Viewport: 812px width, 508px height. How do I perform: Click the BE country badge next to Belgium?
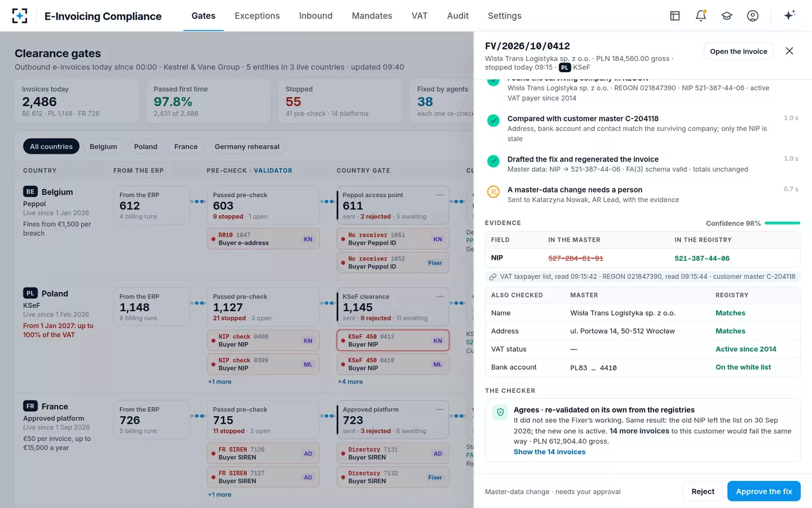click(30, 191)
